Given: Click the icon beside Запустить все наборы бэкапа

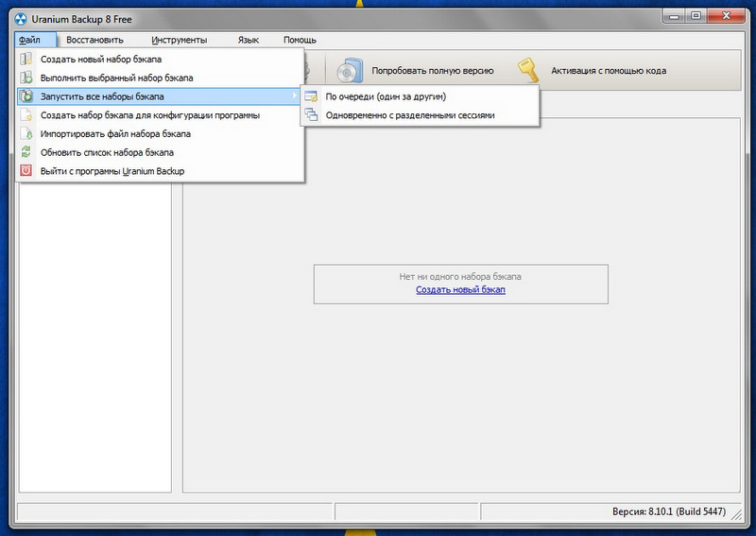Looking at the screenshot, I should pos(26,96).
